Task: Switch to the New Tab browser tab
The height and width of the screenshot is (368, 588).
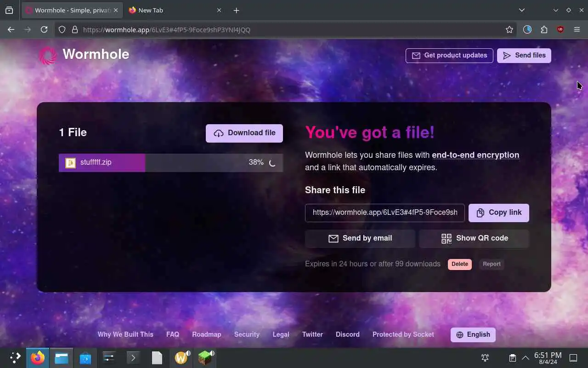Action: [175, 10]
